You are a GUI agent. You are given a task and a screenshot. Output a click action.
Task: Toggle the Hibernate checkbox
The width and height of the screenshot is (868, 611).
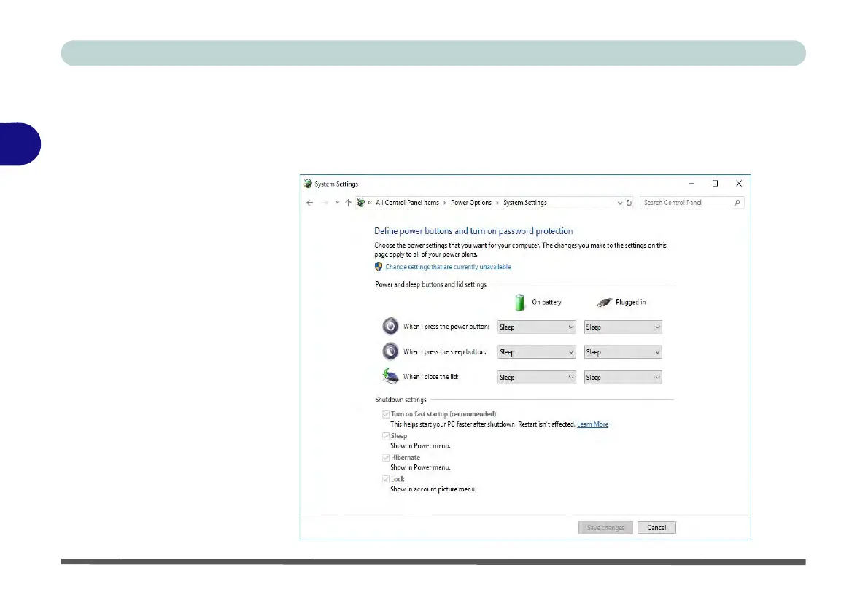pyautogui.click(x=386, y=458)
